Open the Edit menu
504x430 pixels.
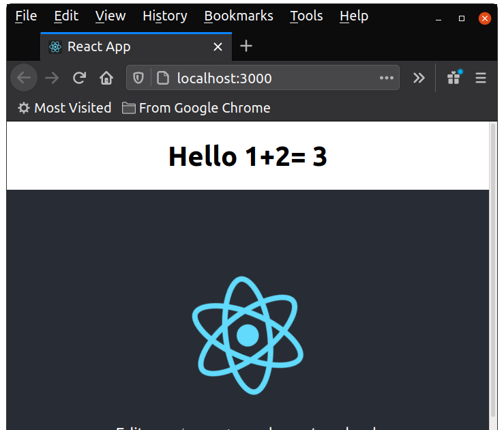(66, 16)
